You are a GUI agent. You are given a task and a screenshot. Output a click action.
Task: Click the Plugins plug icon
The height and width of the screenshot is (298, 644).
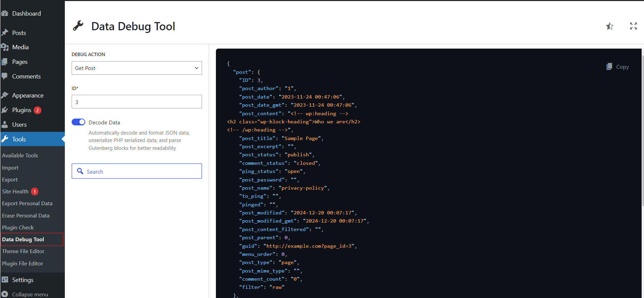5,110
